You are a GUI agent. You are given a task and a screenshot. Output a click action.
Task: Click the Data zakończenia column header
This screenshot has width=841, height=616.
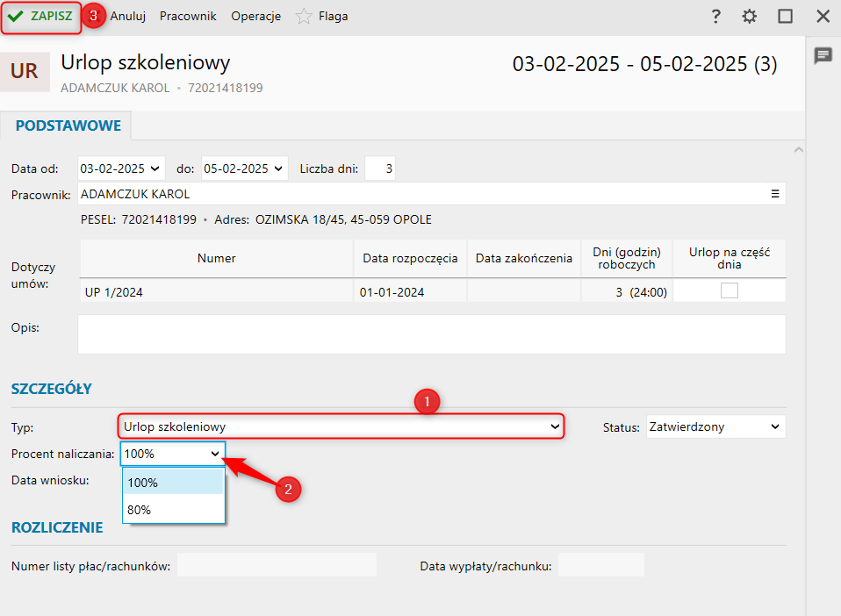tap(524, 258)
